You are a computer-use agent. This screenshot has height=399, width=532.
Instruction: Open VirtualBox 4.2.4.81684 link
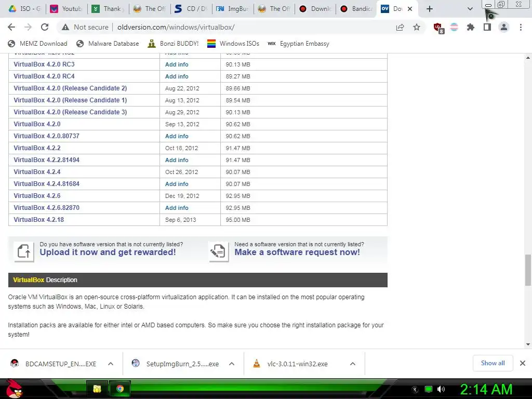point(46,183)
